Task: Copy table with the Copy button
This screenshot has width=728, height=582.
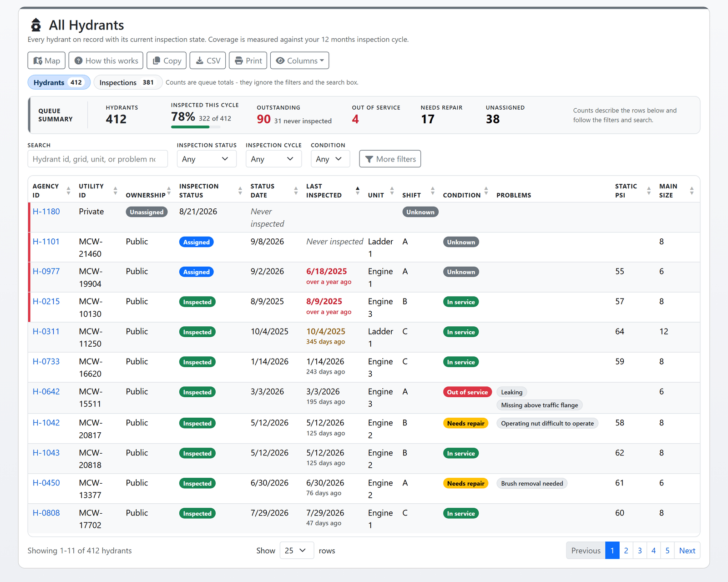Action: (167, 61)
